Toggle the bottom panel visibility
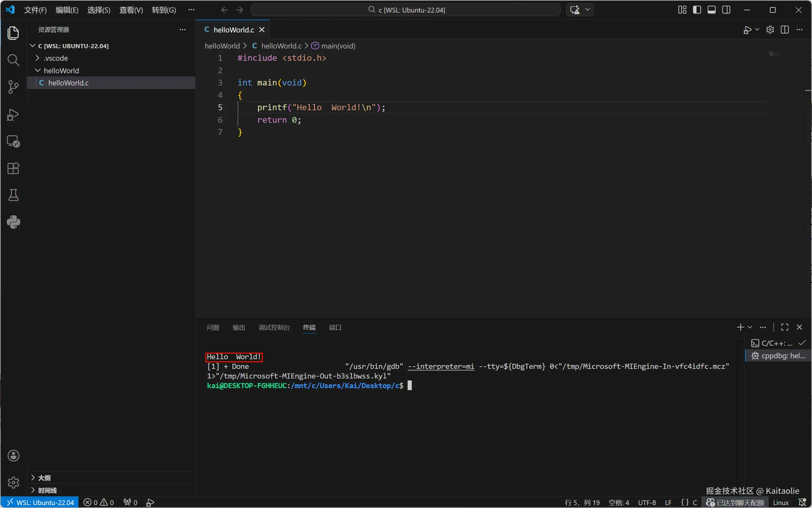The image size is (812, 508). click(x=711, y=10)
